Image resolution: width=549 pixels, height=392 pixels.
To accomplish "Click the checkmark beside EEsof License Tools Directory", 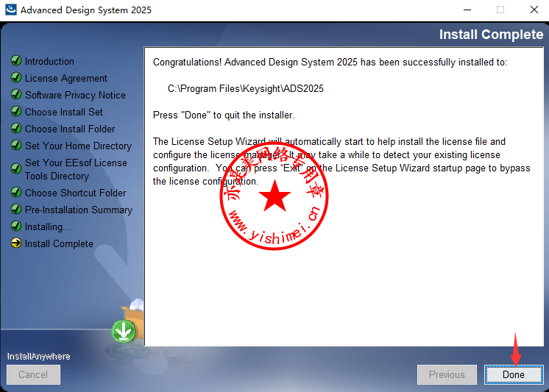I will click(16, 168).
